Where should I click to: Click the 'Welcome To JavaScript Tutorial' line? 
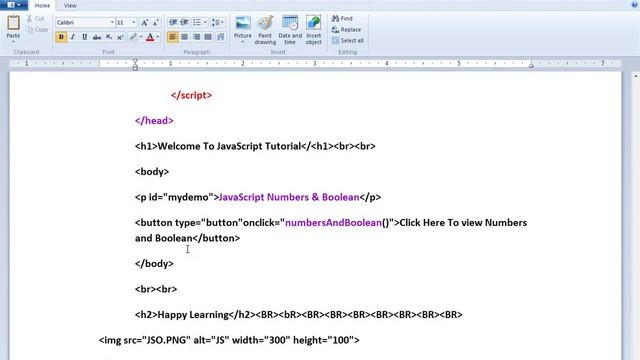point(255,146)
